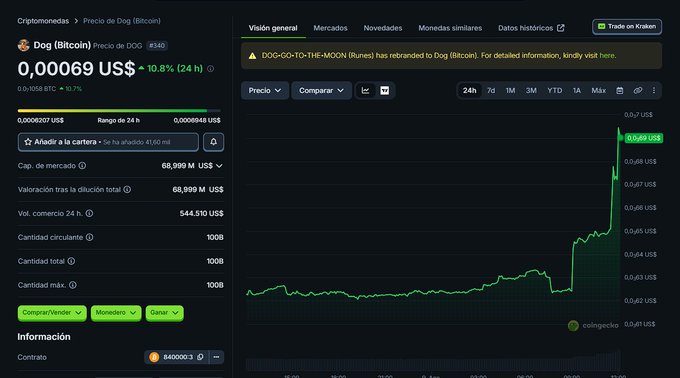Click the 0,0006948 US$ high value
The height and width of the screenshot is (378, 680).
[197, 121]
